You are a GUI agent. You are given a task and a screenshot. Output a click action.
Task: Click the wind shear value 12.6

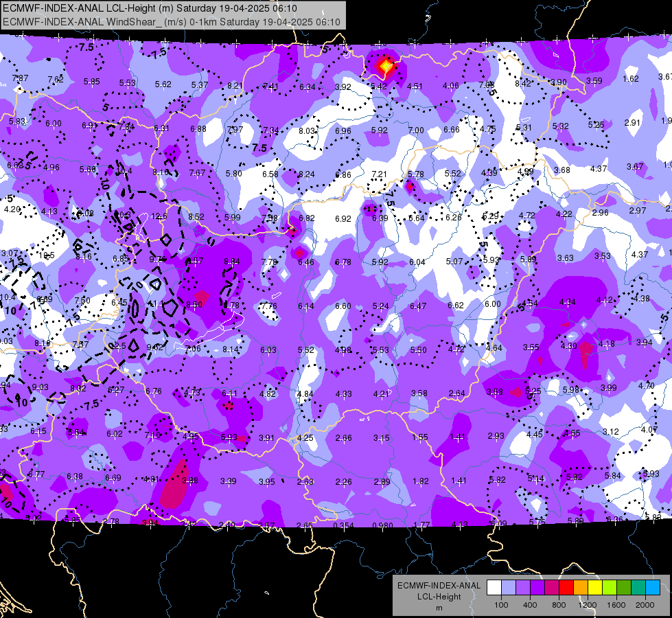click(159, 216)
